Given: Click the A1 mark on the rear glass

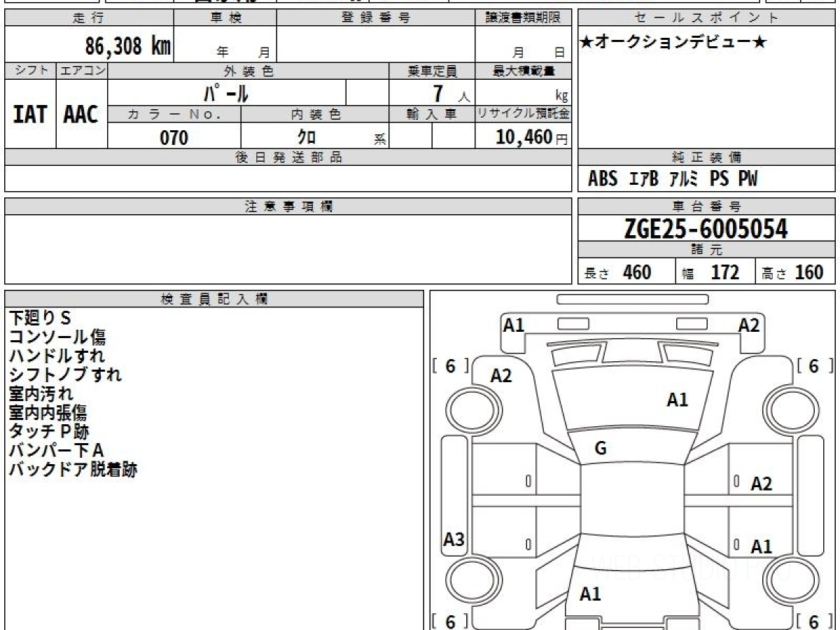Looking at the screenshot, I should pyautogui.click(x=590, y=594).
